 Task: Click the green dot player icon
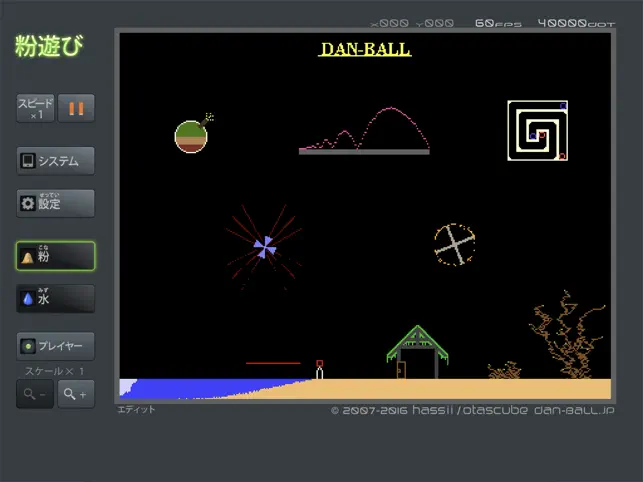tap(28, 346)
